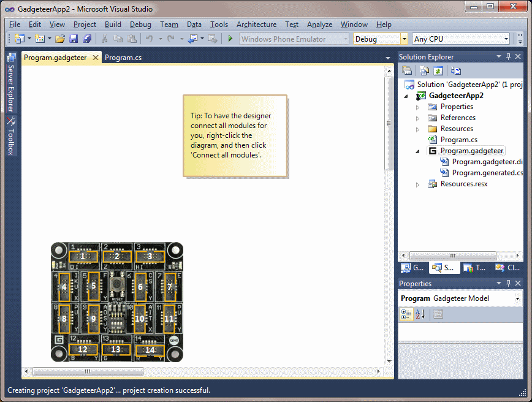Close the Program.gadgeteer tab
The width and height of the screenshot is (532, 402).
tap(96, 58)
